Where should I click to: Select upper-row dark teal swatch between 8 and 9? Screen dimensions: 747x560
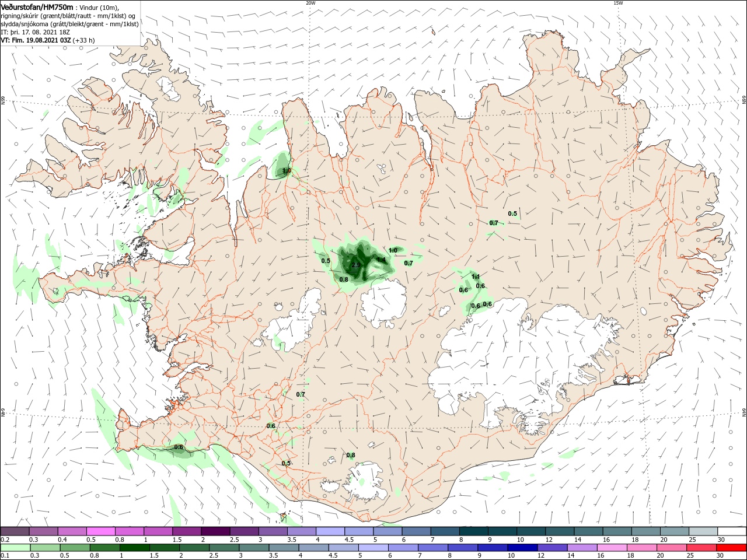point(473,531)
